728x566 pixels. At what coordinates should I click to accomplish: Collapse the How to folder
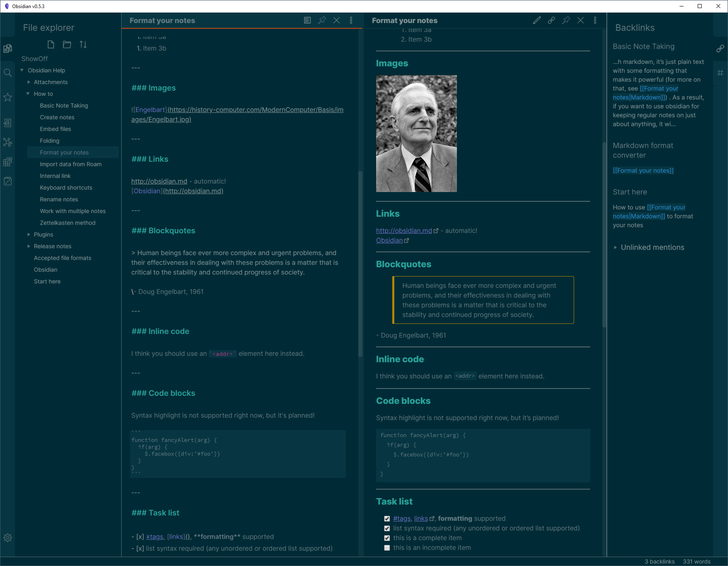coord(28,94)
